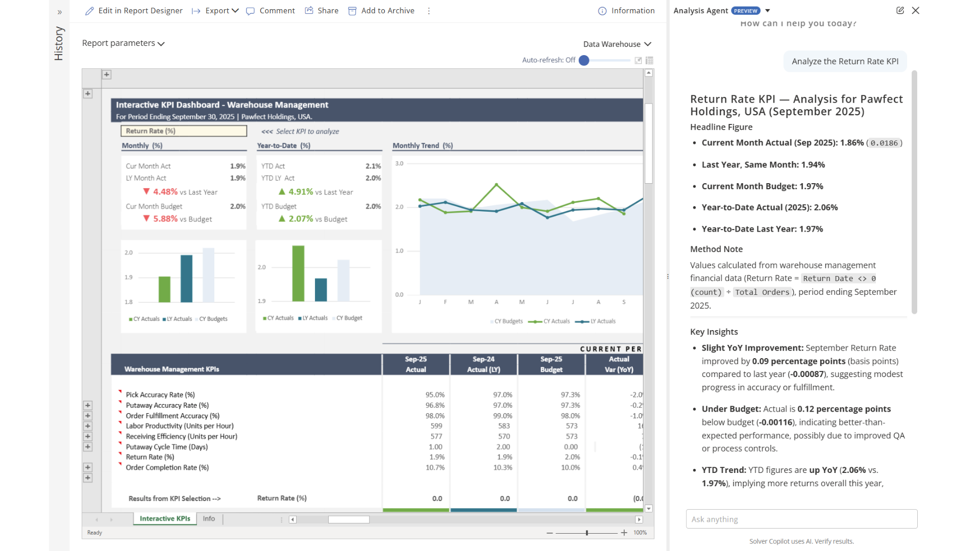
Task: Click the Ask anything input field
Action: pos(801,519)
